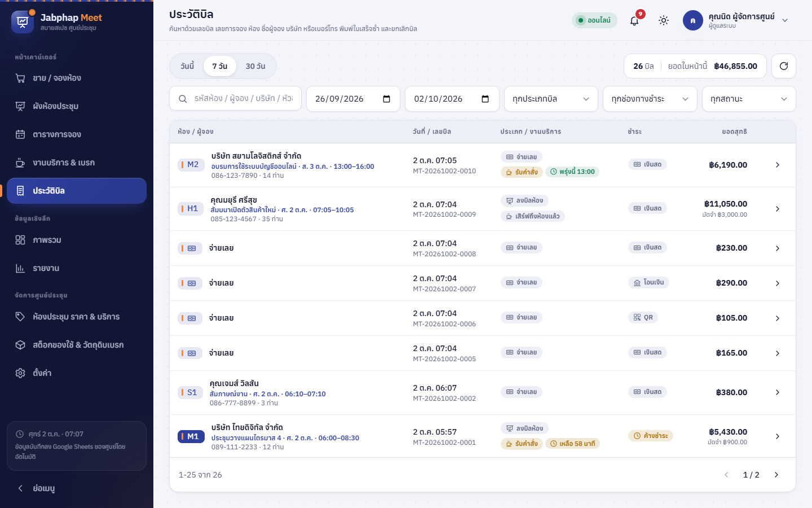Viewport: 812px width, 508px height.
Task: Open ตั้งค่า settings in sidebar
Action: point(77,373)
